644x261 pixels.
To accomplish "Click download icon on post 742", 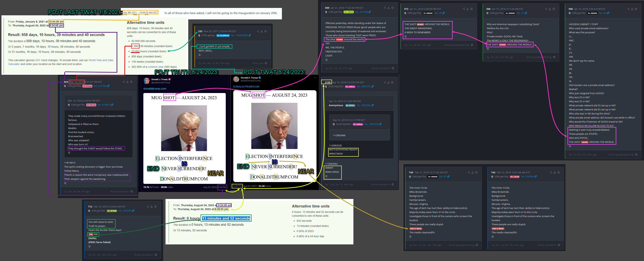I will point(555,173).
